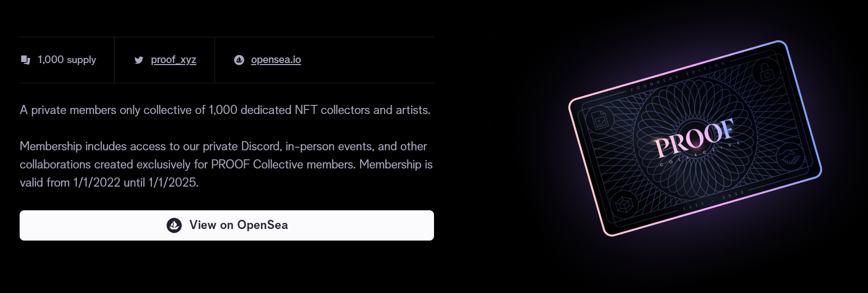Click the OpenSea boat icon inside the button
Screen dimensions: 868x293
point(175,225)
